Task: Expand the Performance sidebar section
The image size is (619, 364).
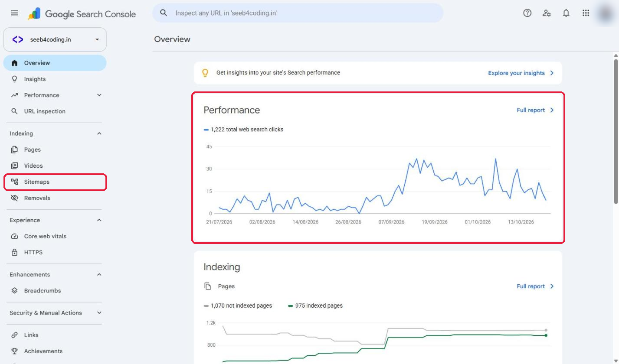Action: [x=99, y=95]
